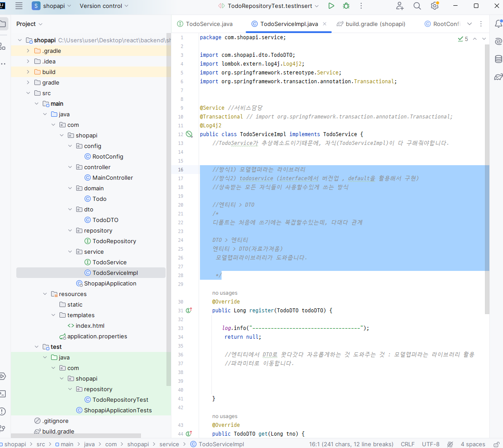Click implemented-method gutter icon on line 44
This screenshot has height=448, width=503.
point(189,433)
